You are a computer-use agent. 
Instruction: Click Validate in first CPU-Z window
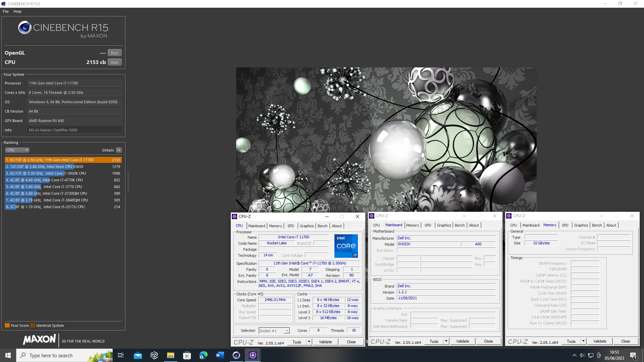tap(325, 342)
